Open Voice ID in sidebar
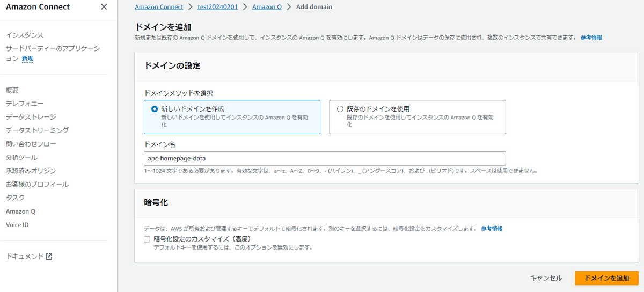Screen dimensions: 644x292 (17, 225)
